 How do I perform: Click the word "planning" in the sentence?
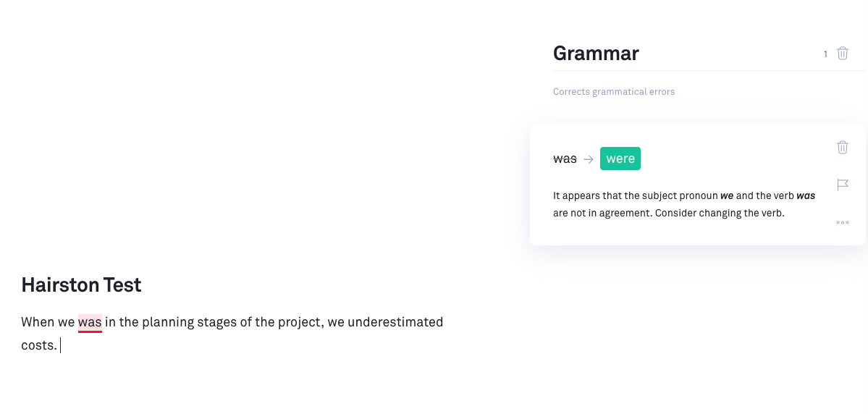[x=167, y=322]
